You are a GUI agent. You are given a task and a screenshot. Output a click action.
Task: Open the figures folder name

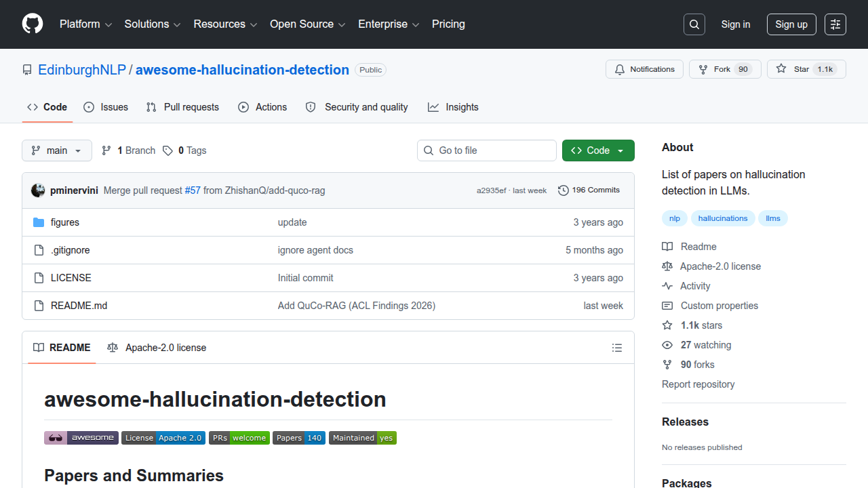[x=65, y=222]
